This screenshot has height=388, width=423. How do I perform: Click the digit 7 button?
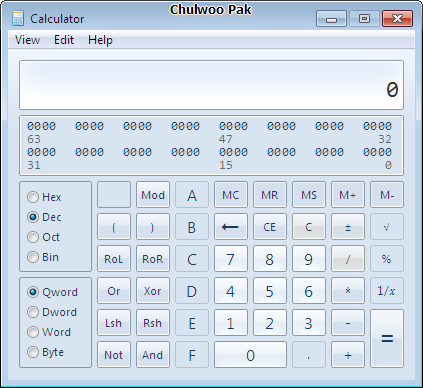pos(231,259)
